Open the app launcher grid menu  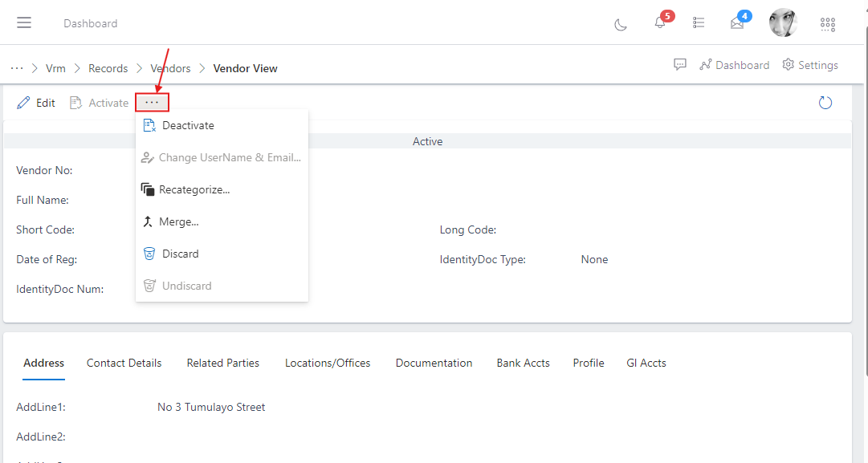pos(828,24)
